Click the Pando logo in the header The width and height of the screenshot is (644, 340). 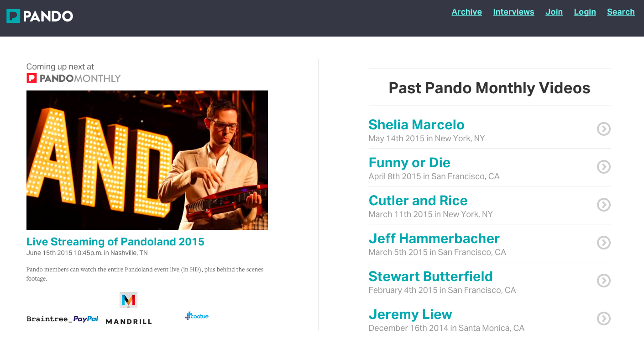[x=39, y=16]
